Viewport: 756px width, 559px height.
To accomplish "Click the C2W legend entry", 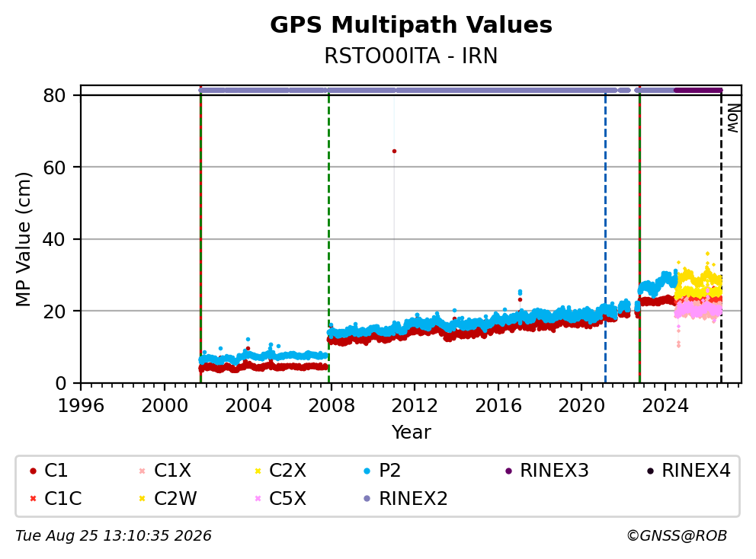I will [x=168, y=498].
